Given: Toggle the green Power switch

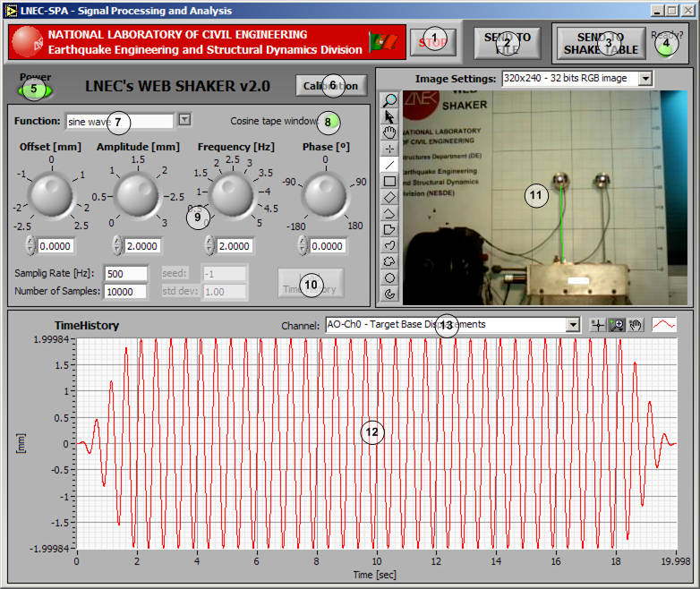Looking at the screenshot, I should (35, 90).
